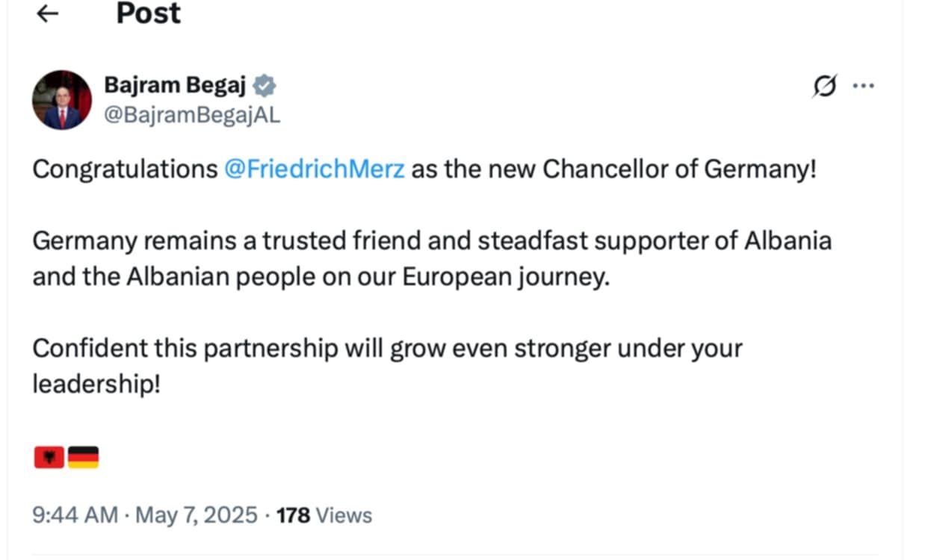The height and width of the screenshot is (560, 925).
Task: Open the Grok slashed-circle icon
Action: [x=824, y=86]
